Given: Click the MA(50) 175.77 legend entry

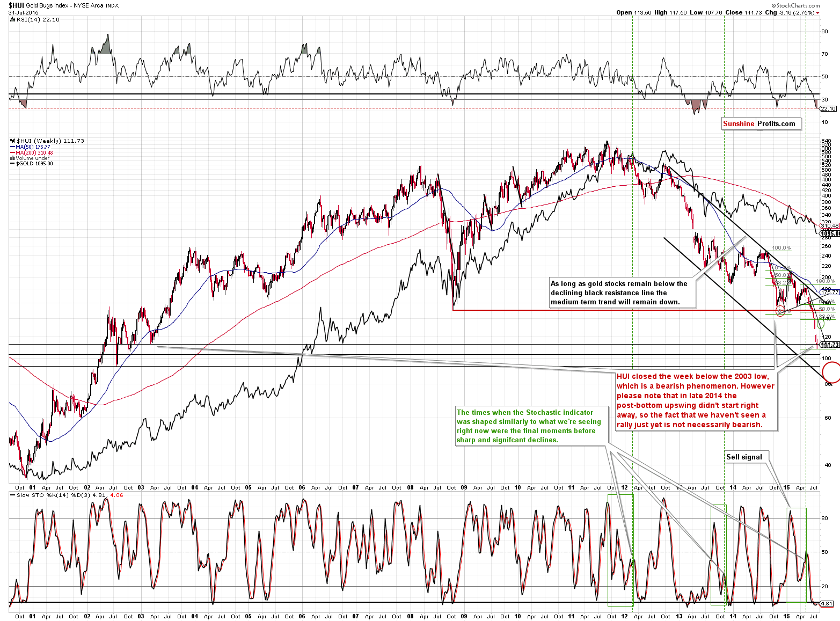Looking at the screenshot, I should point(30,147).
